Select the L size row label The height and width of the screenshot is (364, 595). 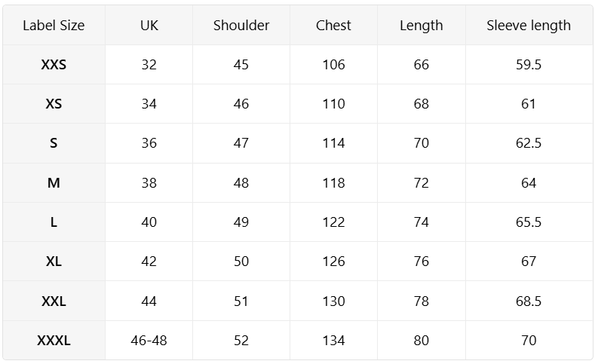[54, 222]
